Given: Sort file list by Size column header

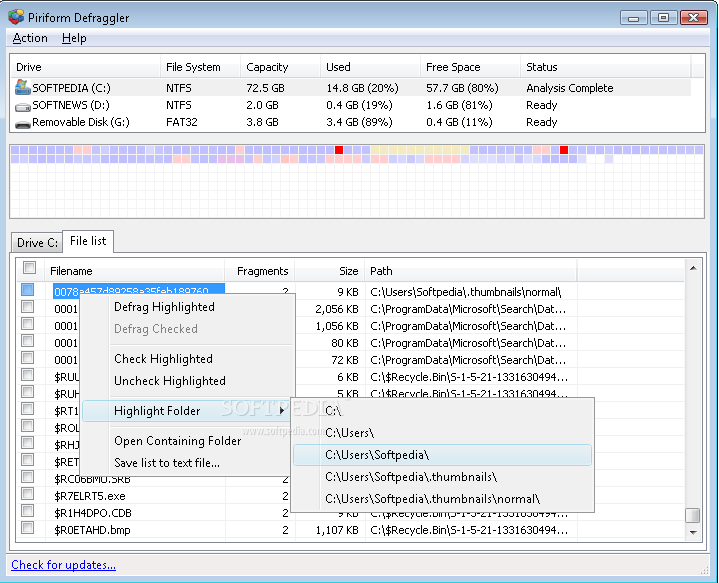Looking at the screenshot, I should [330, 271].
